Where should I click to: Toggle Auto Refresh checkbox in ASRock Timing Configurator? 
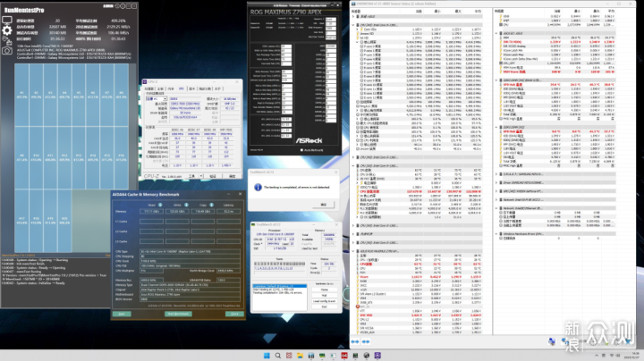coord(302,150)
